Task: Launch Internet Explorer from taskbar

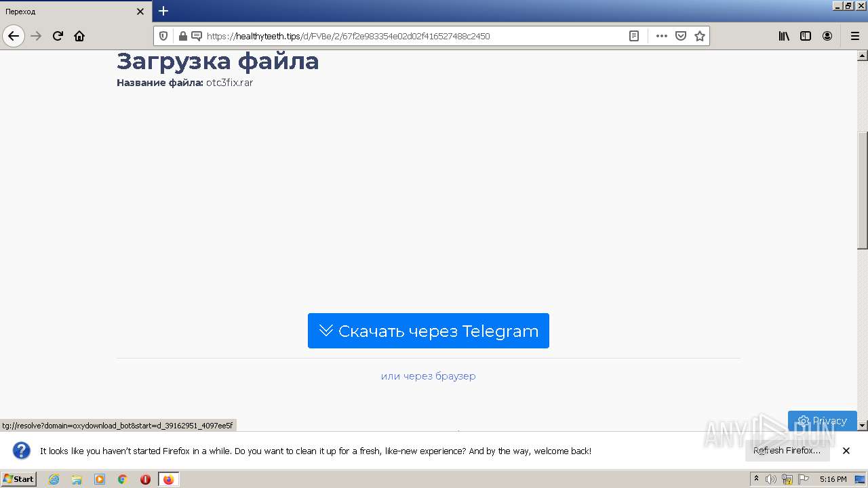Action: (x=54, y=479)
